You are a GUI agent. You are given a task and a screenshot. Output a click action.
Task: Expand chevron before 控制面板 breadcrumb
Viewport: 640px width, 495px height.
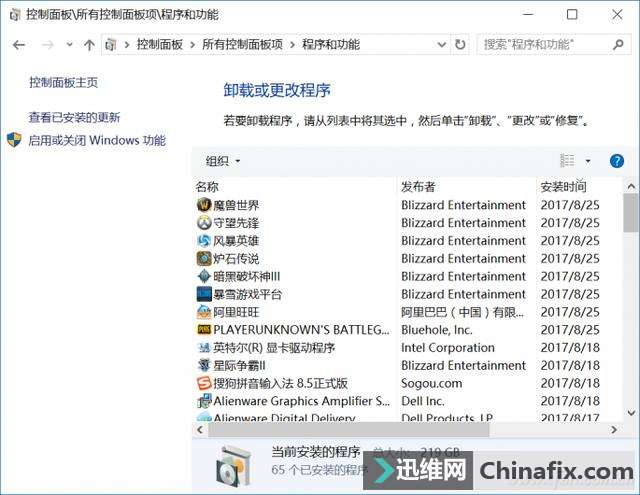click(127, 44)
